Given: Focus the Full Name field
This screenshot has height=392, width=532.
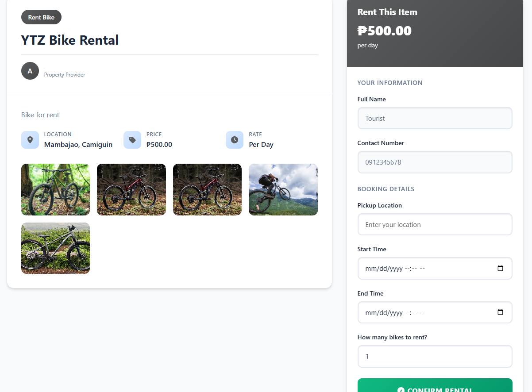Looking at the screenshot, I should (435, 119).
